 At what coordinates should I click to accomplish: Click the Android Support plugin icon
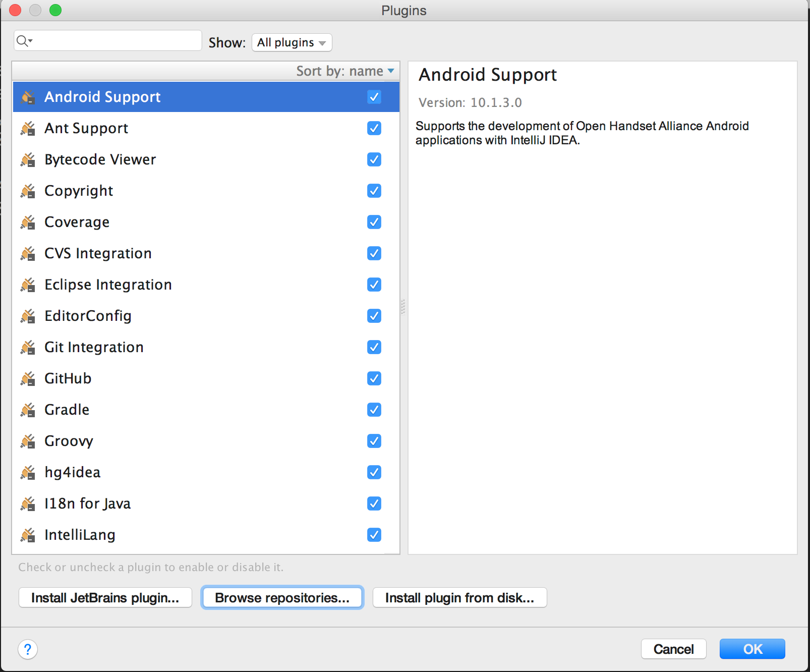28,97
